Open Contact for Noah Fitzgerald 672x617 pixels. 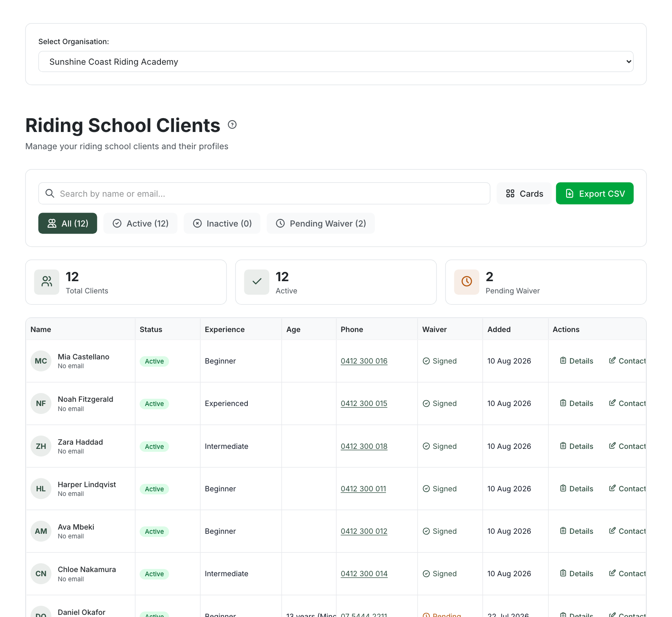(x=627, y=403)
